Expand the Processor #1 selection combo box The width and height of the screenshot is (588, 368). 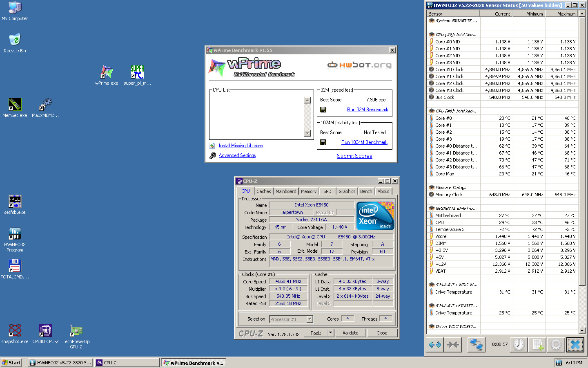coord(310,319)
